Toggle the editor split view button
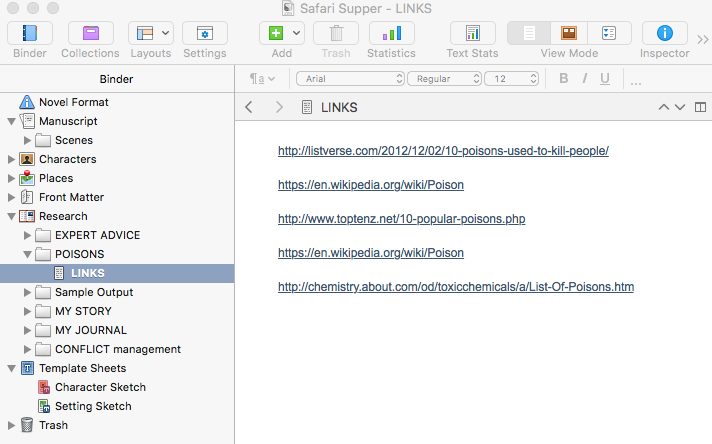This screenshot has width=712, height=444. pyautogui.click(x=700, y=107)
